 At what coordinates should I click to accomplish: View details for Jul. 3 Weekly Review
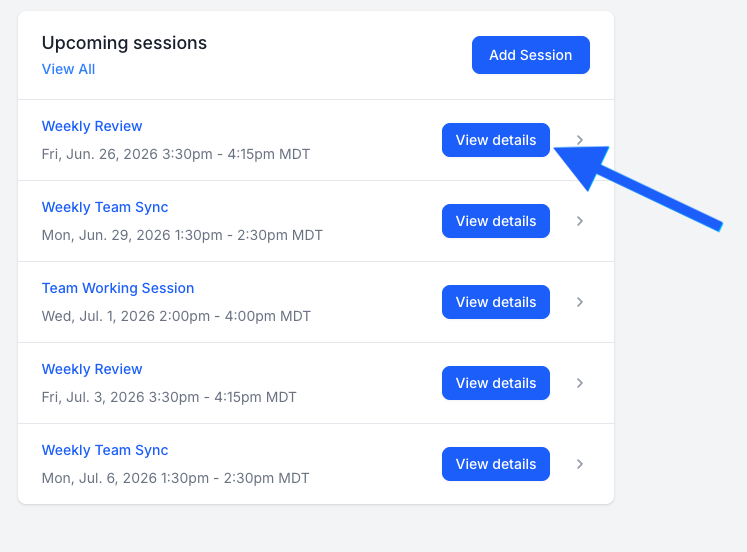click(x=496, y=383)
